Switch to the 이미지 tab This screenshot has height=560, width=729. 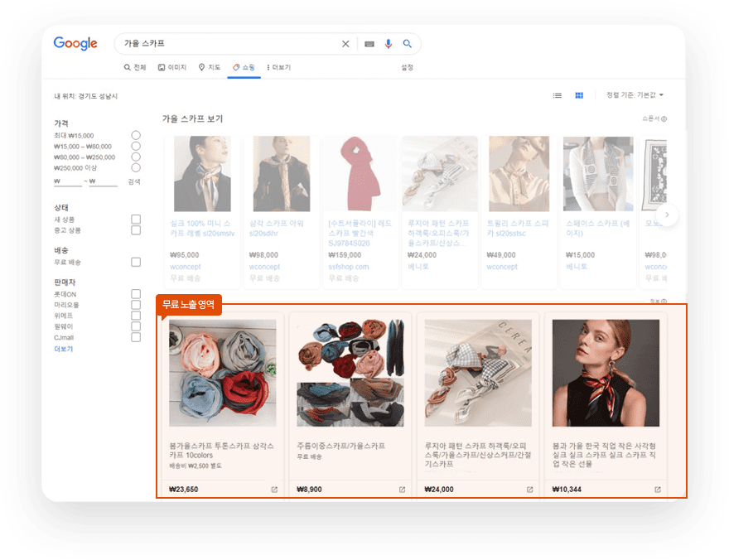172,67
